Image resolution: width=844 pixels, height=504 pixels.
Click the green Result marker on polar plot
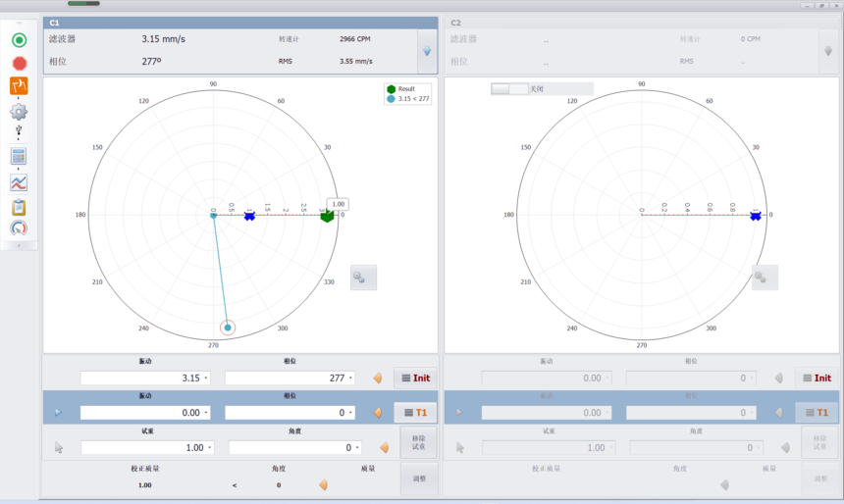coord(328,216)
